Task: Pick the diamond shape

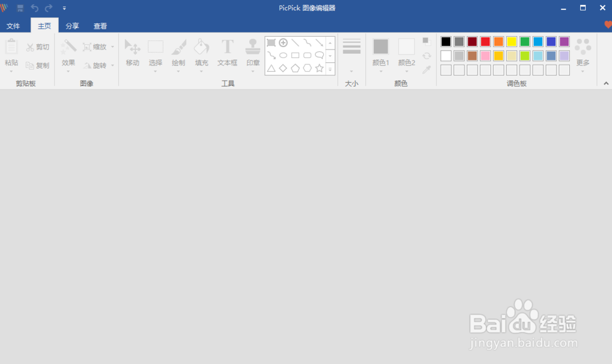Action: 283,69
